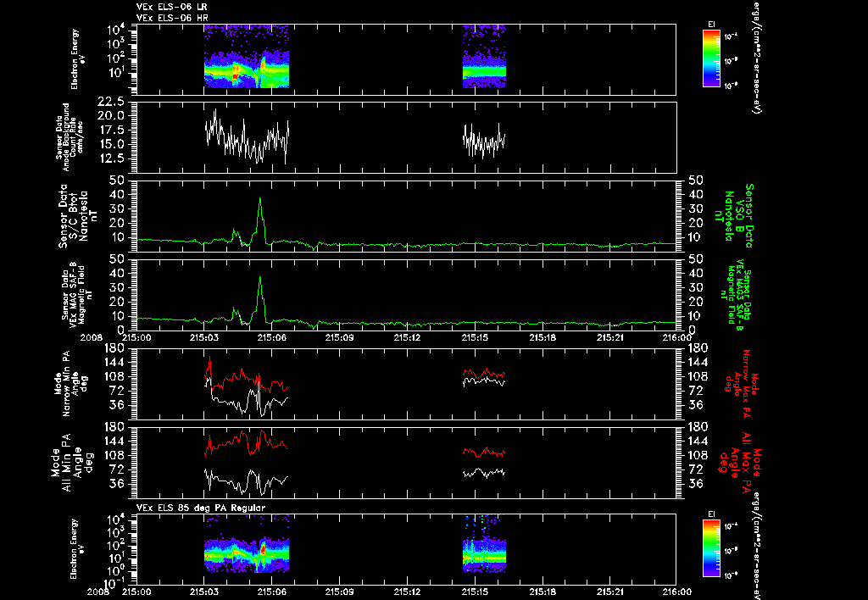The height and width of the screenshot is (600, 868).
Task: Click the 20.0 count rate tick label
Action: (x=111, y=116)
